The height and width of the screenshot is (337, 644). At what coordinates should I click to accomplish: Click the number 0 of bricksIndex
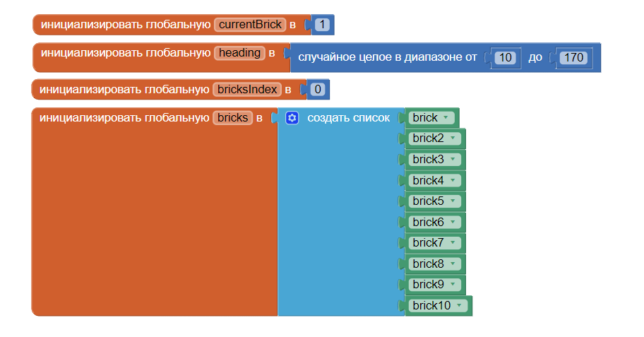point(317,90)
